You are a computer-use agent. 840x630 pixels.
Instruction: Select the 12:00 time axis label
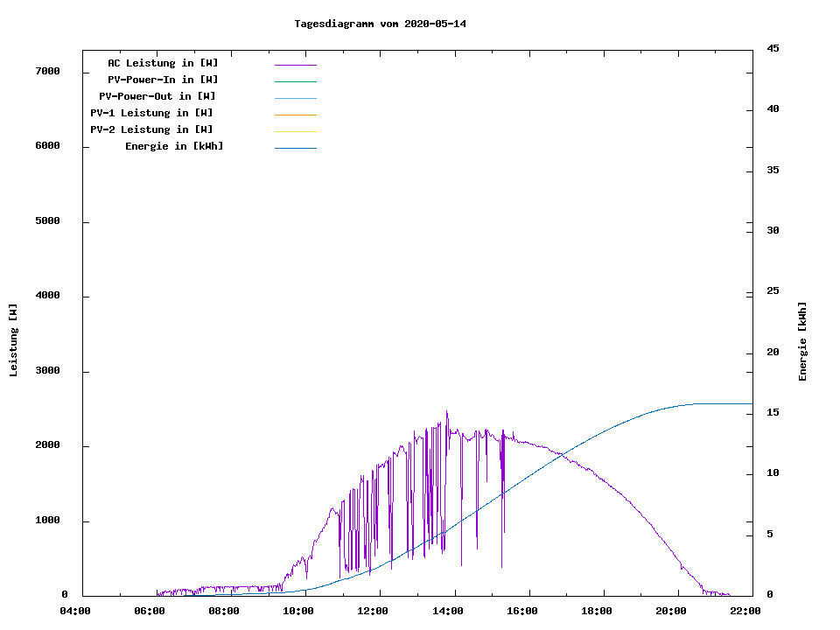pyautogui.click(x=373, y=611)
